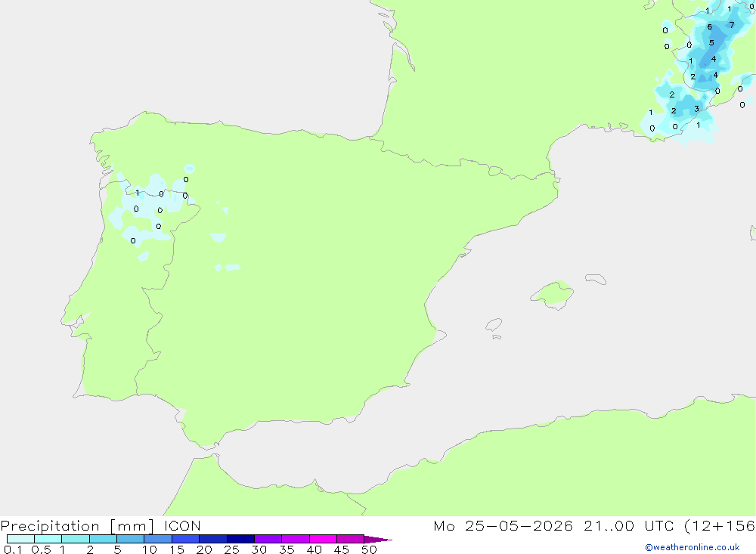Click the legend number '25'
Screen dimensions: 756x554
(x=231, y=549)
